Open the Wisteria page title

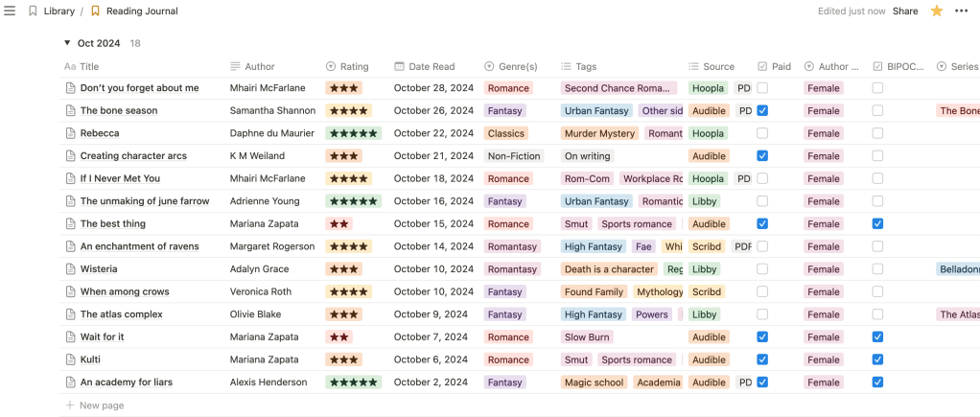point(99,269)
